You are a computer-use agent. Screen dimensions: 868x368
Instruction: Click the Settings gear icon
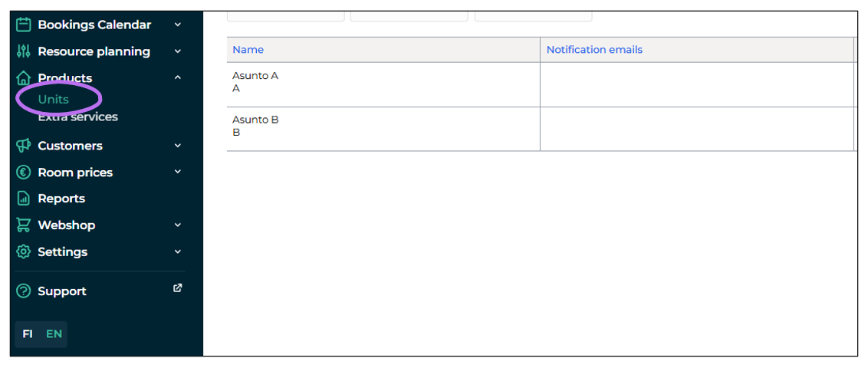[23, 251]
